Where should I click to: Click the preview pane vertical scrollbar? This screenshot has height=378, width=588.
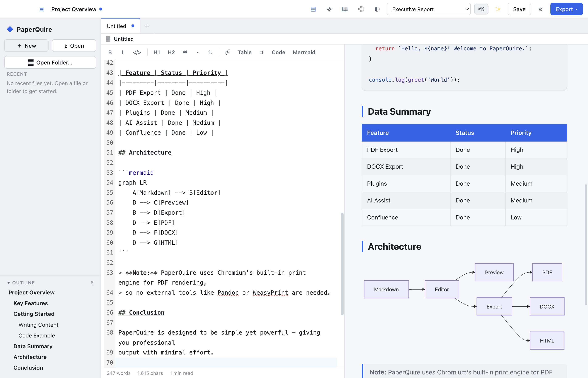point(586,245)
